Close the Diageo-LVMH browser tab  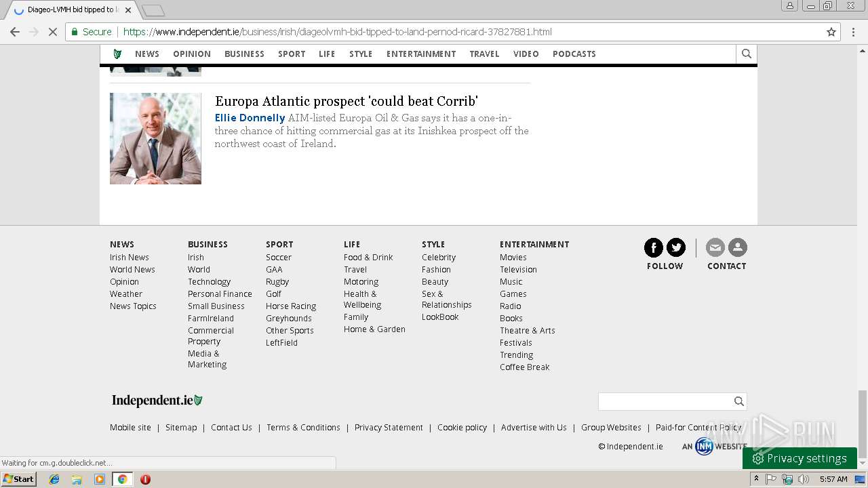pyautogui.click(x=128, y=10)
